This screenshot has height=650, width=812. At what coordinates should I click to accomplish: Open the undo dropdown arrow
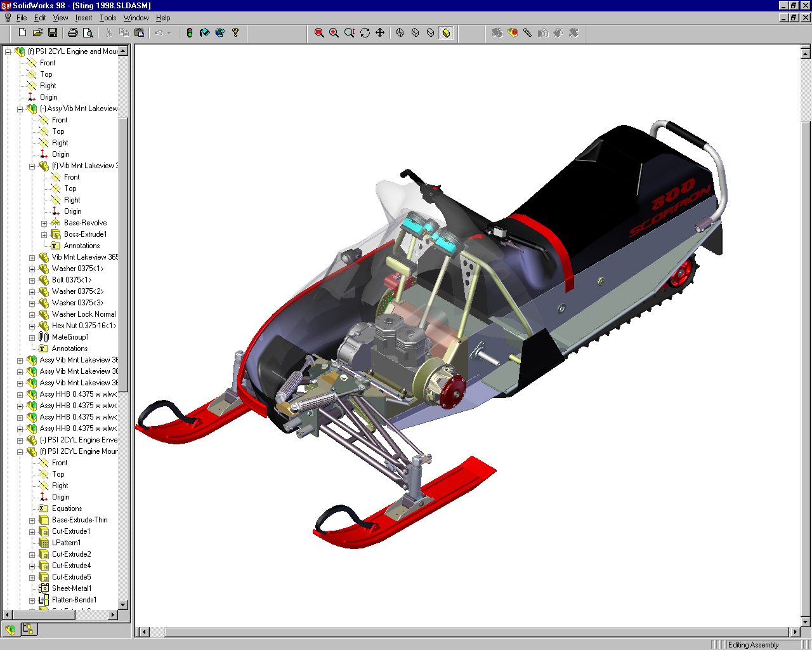pyautogui.click(x=169, y=32)
